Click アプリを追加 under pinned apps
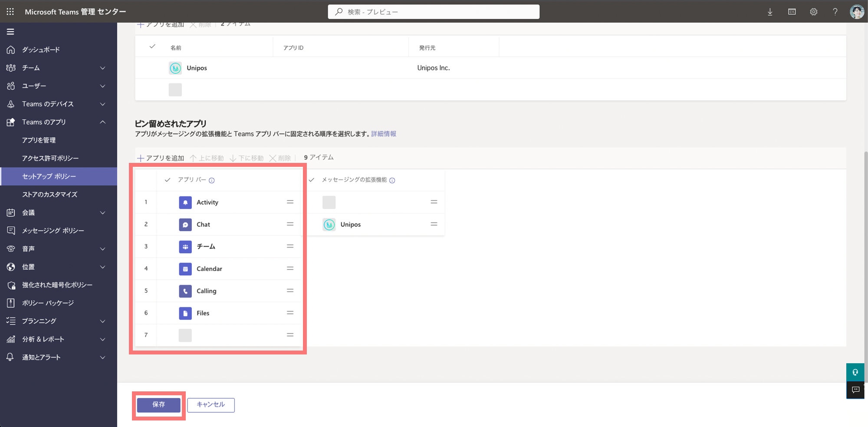Image resolution: width=868 pixels, height=427 pixels. click(161, 158)
